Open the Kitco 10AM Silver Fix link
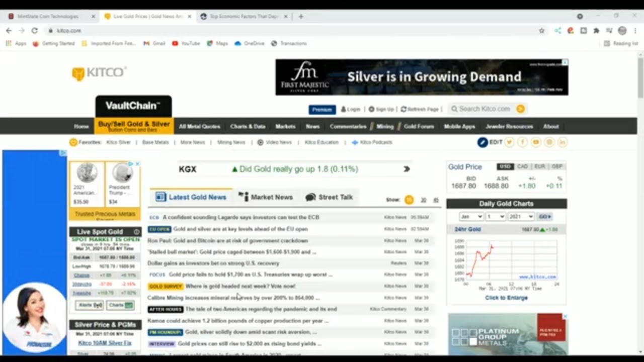Screen dimensions: 644x362 pos(105,343)
